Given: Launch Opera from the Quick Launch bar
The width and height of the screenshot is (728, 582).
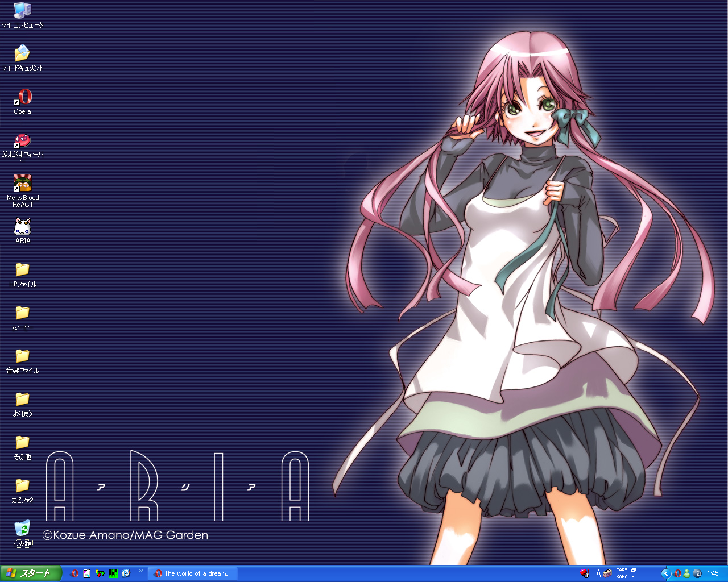Looking at the screenshot, I should [75, 573].
